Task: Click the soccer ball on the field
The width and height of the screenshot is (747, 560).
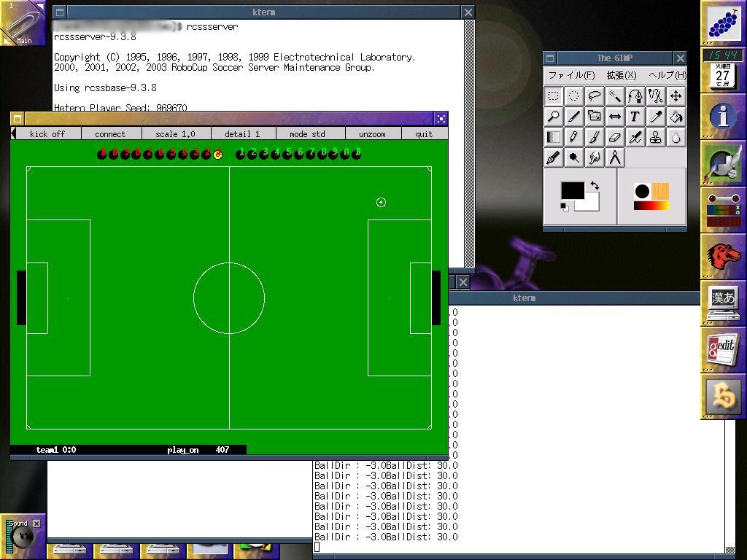Action: (x=381, y=203)
